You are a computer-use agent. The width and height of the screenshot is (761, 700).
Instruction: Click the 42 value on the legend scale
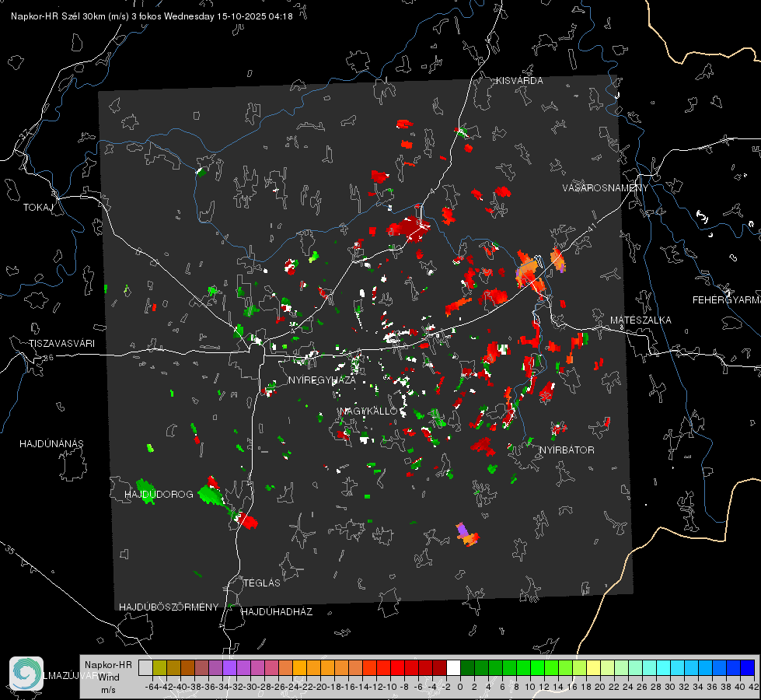pyautogui.click(x=754, y=687)
